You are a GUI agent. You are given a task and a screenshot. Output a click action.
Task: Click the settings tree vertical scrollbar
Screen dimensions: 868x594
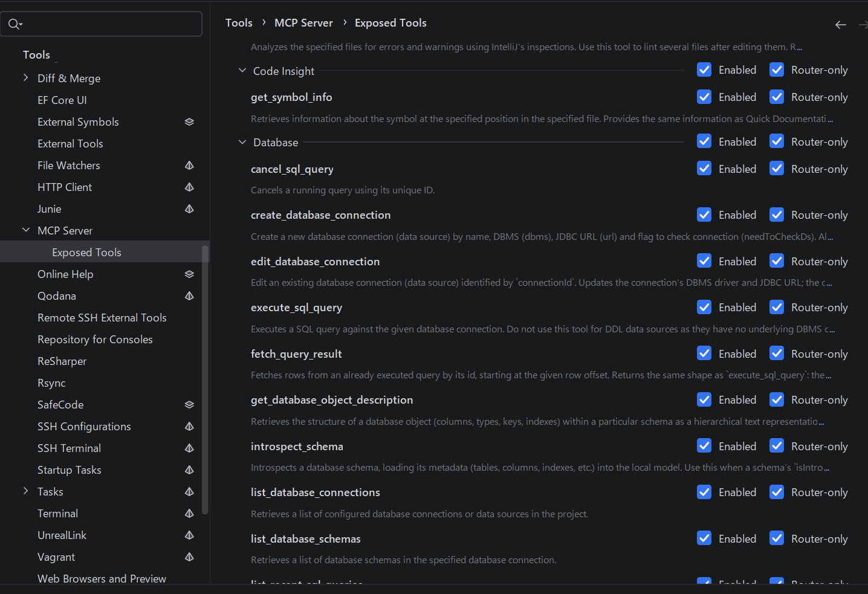coord(205,379)
